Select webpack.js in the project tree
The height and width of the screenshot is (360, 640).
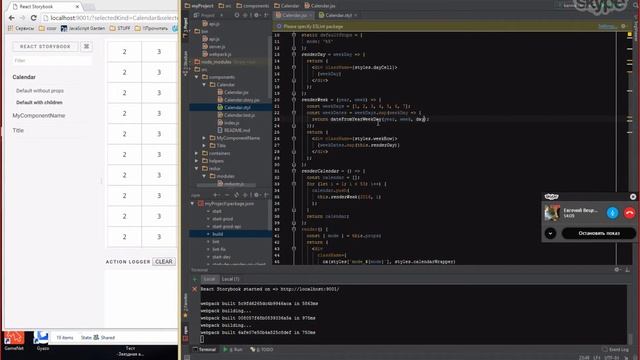(x=217, y=54)
